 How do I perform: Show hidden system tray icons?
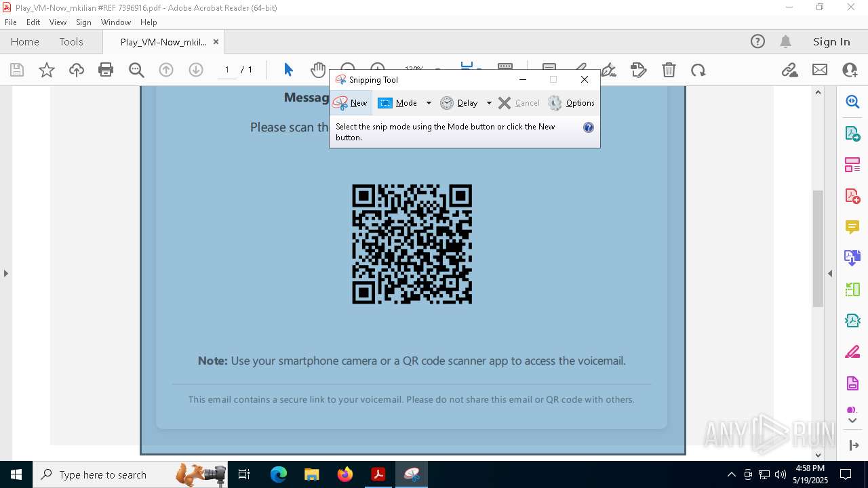tap(732, 474)
